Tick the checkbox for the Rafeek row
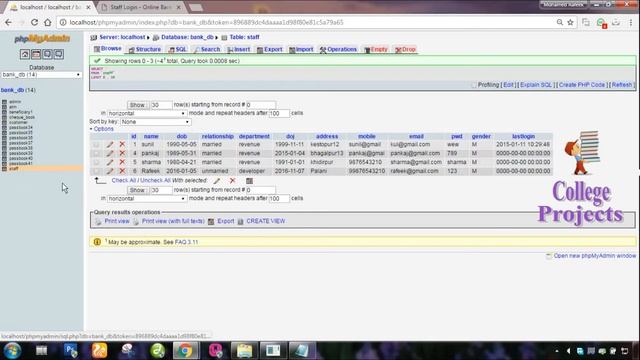This screenshot has width=640, height=360. tap(96, 171)
